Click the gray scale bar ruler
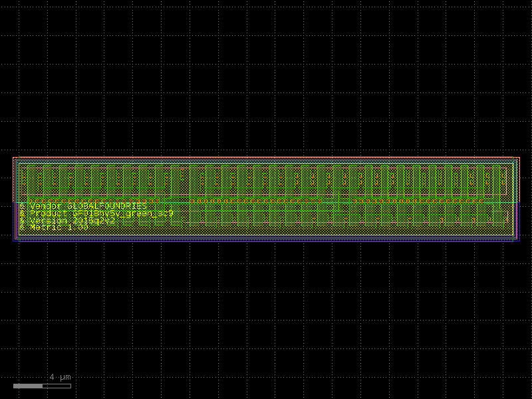This screenshot has width=532, height=399. pos(42,386)
